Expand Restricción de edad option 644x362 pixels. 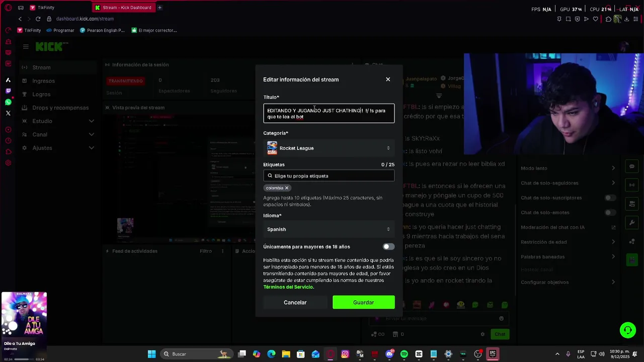pos(568,242)
